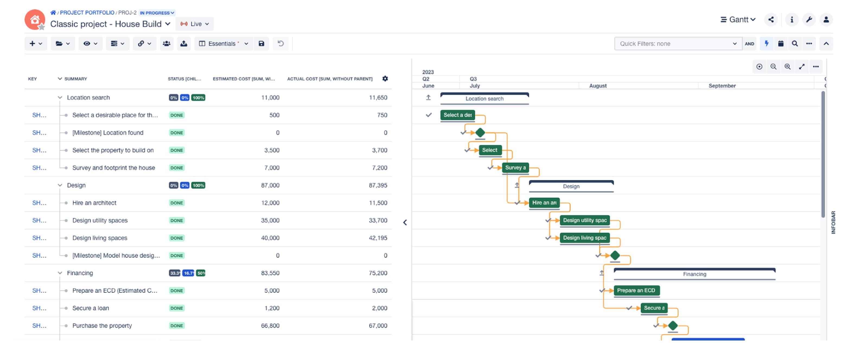Sort by ESTIMATED COST column header
The image size is (868, 347).
tap(244, 79)
